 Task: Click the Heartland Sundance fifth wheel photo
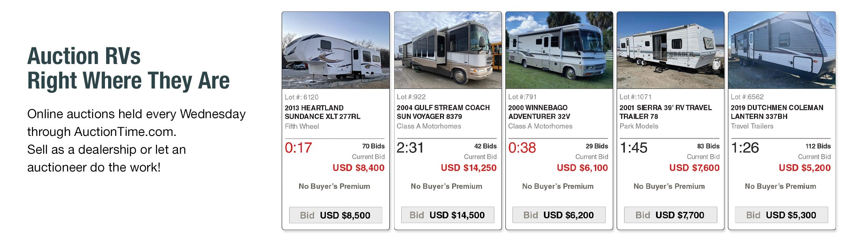coord(335,51)
